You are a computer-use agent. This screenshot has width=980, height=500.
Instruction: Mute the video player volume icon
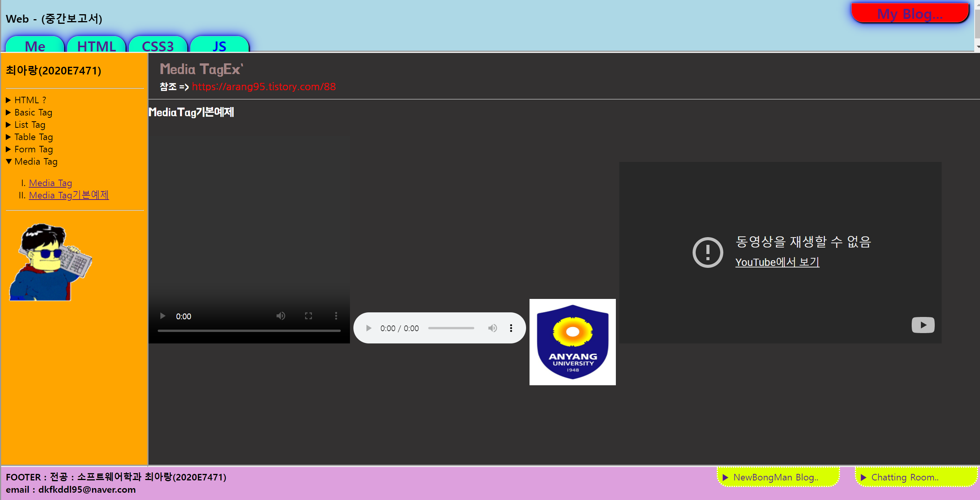[x=281, y=316]
